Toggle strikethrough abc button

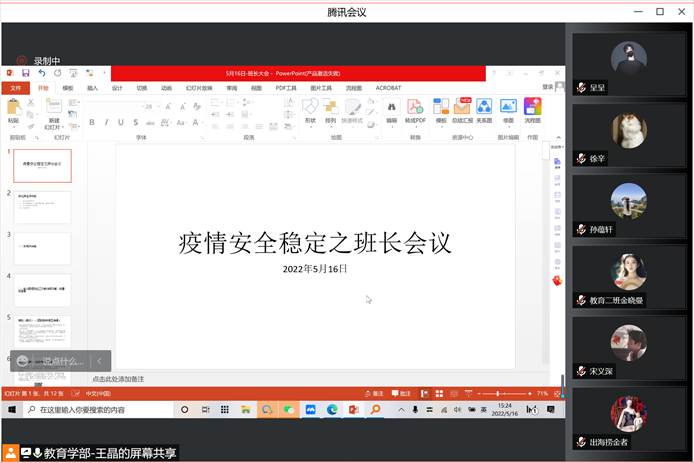tap(150, 123)
